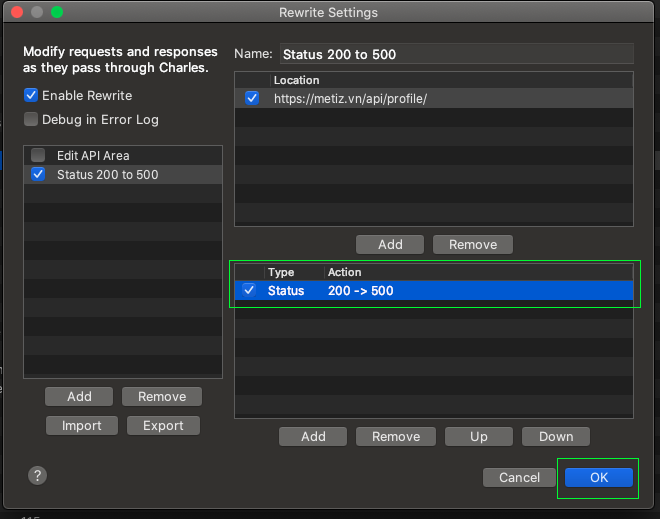Click the Export button

pos(163,426)
